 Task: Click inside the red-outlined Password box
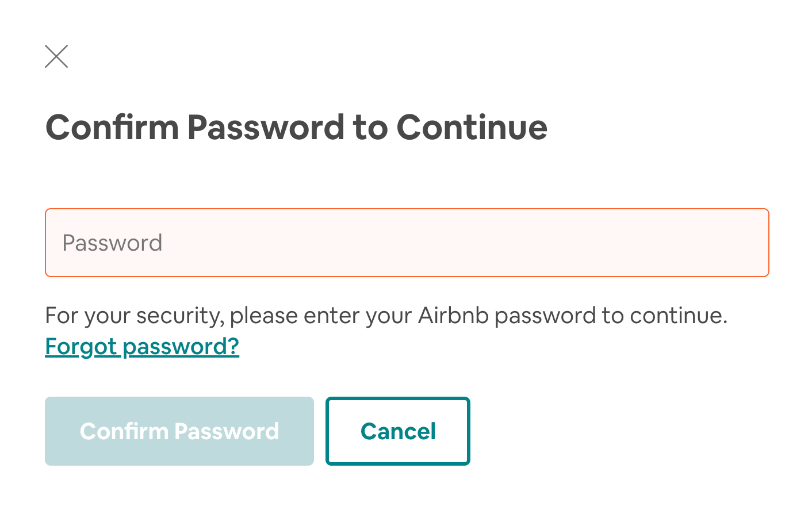click(407, 243)
